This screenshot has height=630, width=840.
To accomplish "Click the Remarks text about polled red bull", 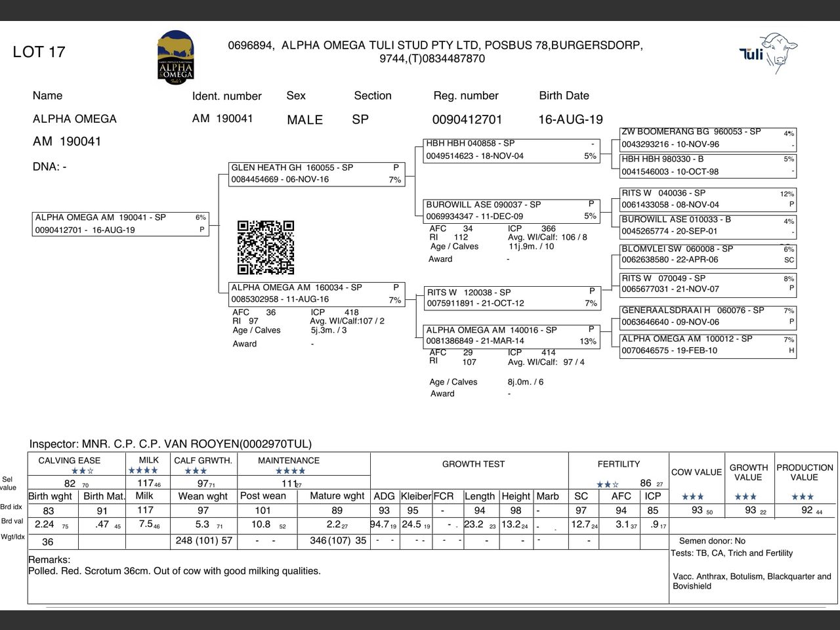I will pos(175,571).
